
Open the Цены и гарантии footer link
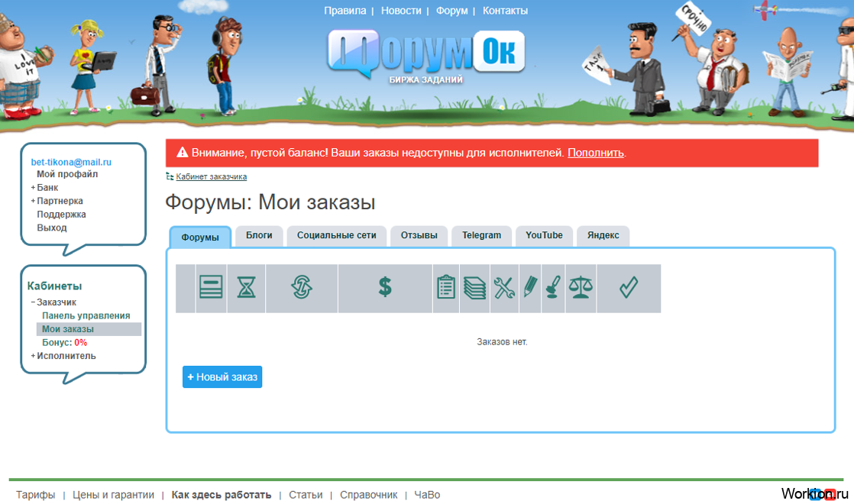point(113,495)
